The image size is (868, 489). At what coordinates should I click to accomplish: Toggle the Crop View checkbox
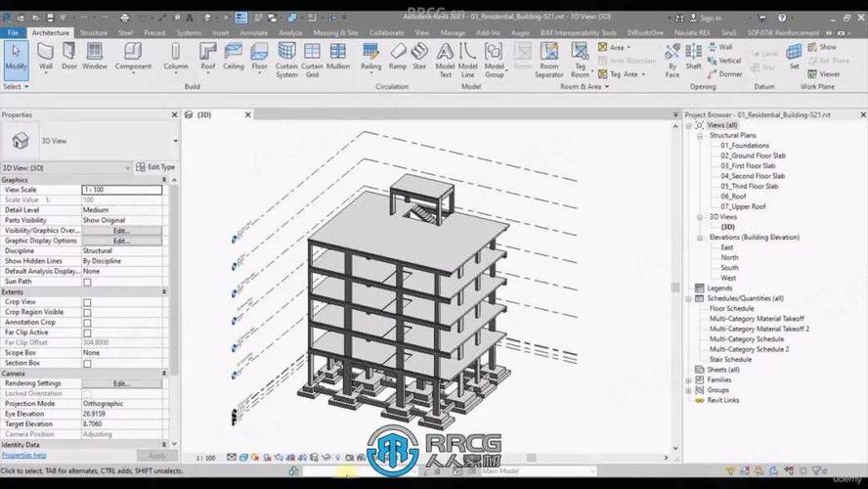[87, 302]
